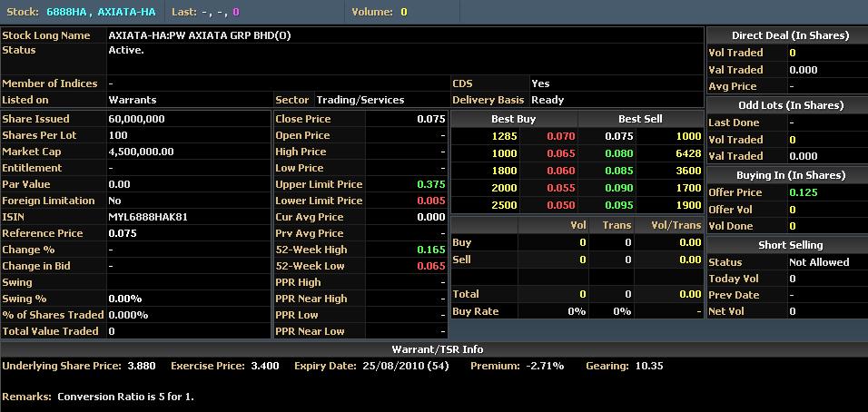Click the Short Selling status Not Allowed

[819, 262]
